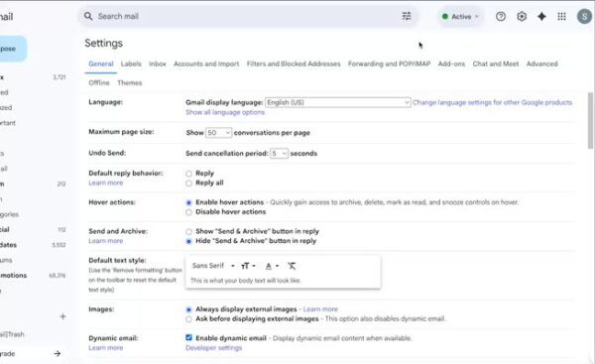
Task: Select the Reply all radio button
Action: pyautogui.click(x=188, y=183)
